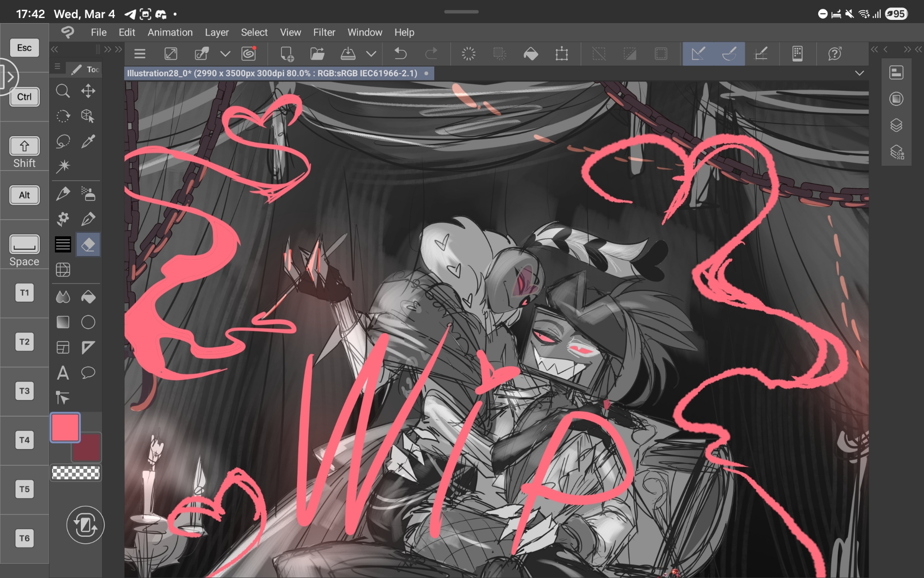Toggle Snap to Ruler

pyautogui.click(x=698, y=54)
